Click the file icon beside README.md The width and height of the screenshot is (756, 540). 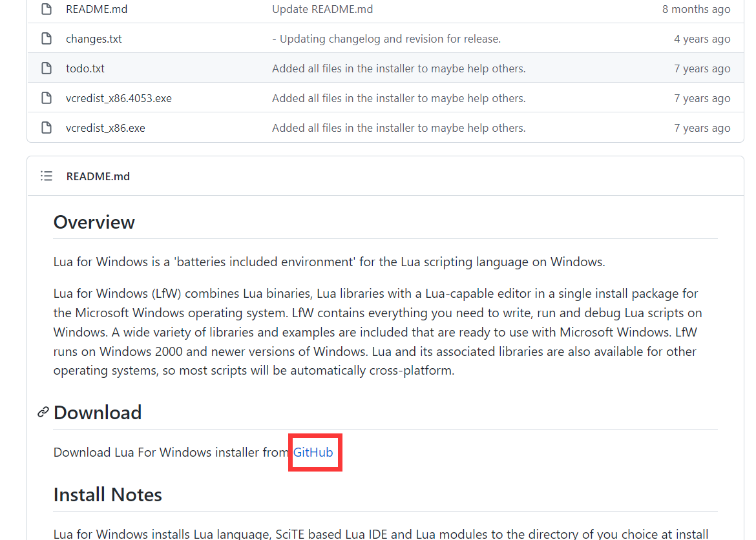pos(47,9)
